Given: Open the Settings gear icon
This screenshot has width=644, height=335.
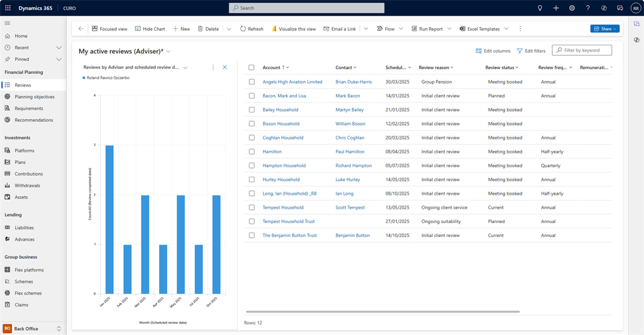Looking at the screenshot, I should 572,8.
